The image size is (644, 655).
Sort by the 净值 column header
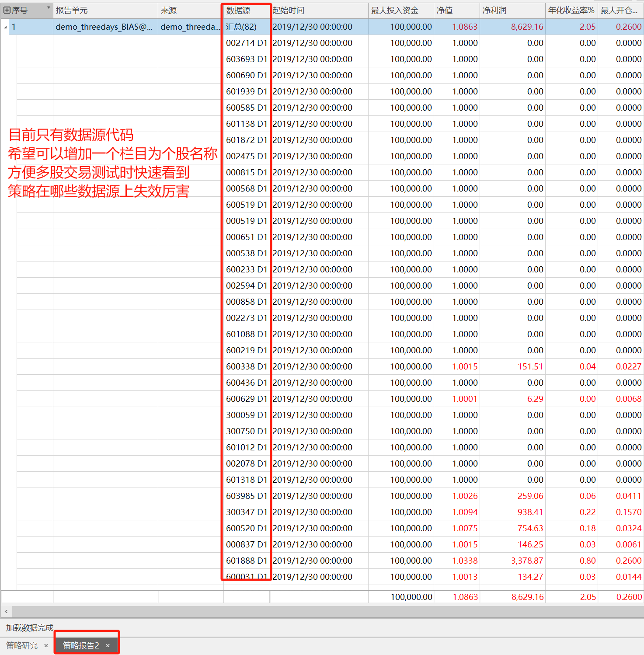(456, 10)
